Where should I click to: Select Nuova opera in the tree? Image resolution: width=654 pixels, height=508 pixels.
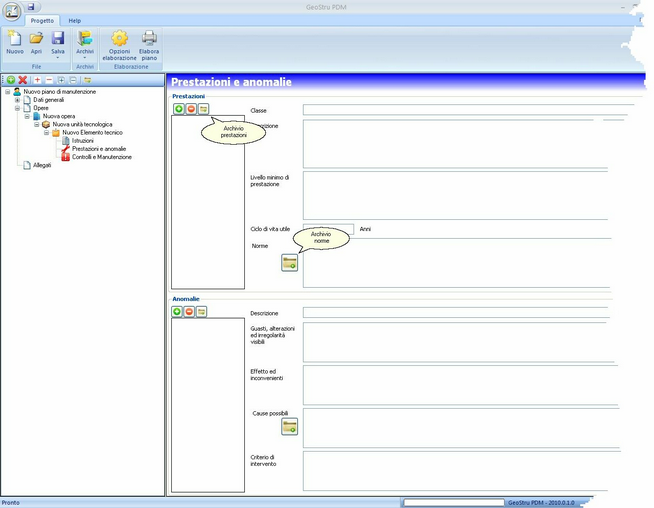[x=59, y=116]
